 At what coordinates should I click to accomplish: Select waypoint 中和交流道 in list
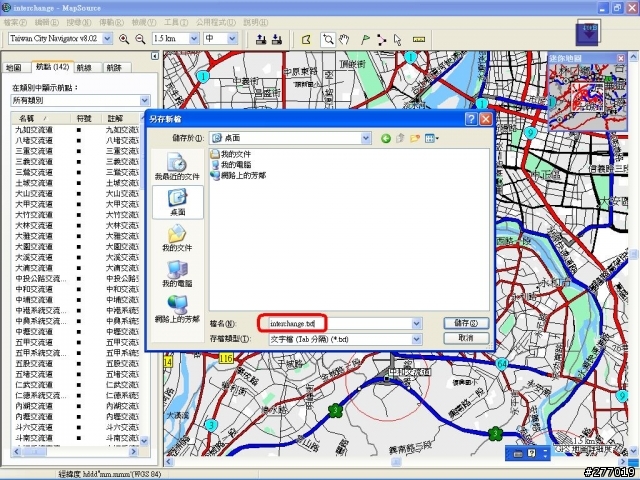34,289
